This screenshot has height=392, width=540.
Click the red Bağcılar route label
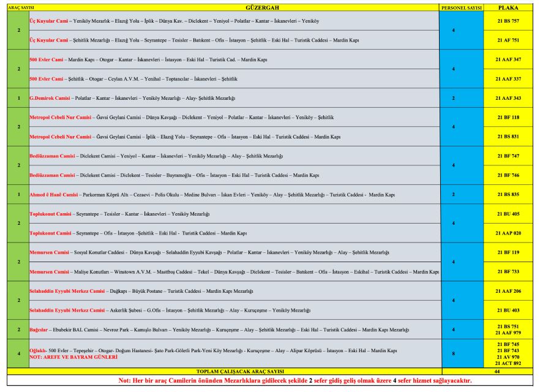39,329
